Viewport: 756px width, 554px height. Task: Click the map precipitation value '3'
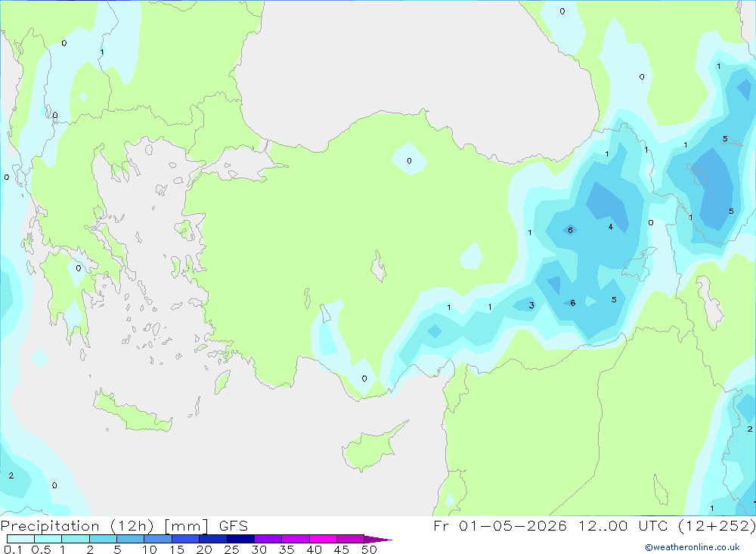[x=531, y=305]
